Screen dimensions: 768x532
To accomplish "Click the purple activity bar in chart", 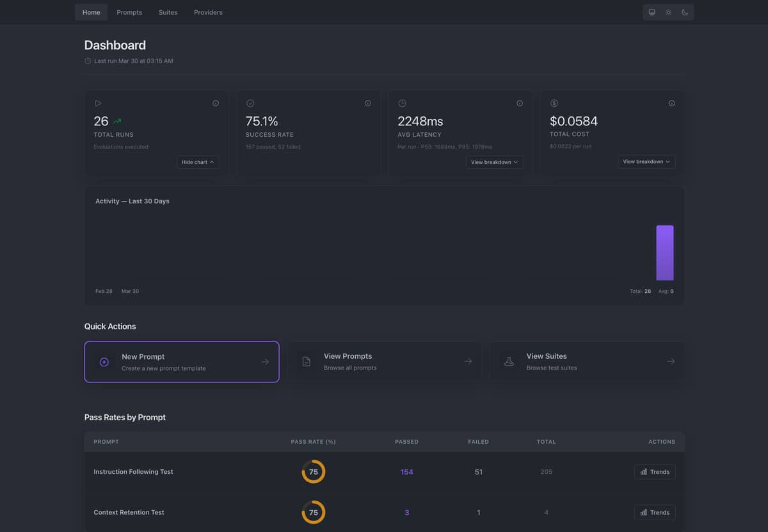I will tap(664, 253).
